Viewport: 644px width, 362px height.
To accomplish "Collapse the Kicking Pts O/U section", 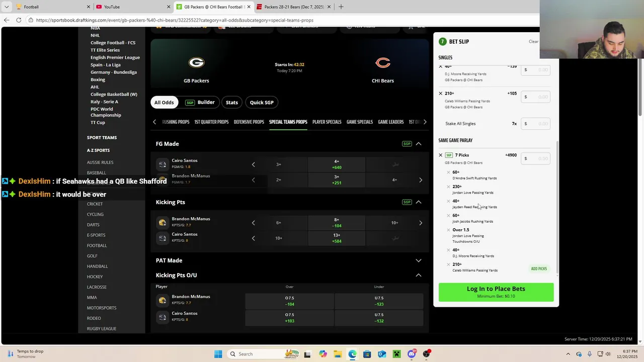I will point(419,275).
